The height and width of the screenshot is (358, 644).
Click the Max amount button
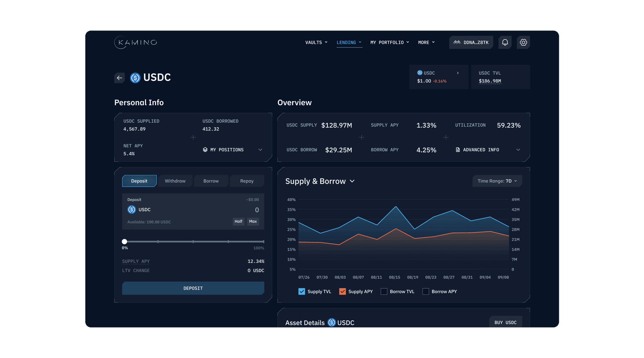(x=253, y=221)
